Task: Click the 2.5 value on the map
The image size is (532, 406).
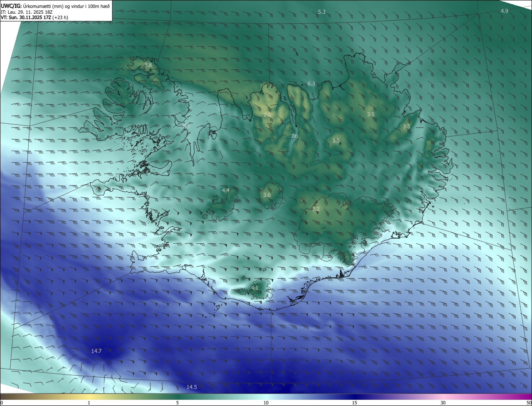Action: (x=267, y=115)
